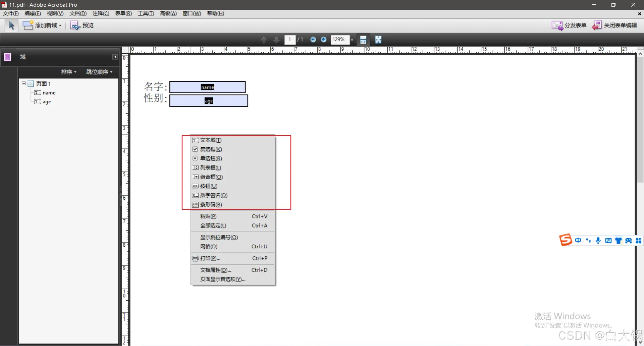Go to next page with down arrow
644x346 pixels.
pyautogui.click(x=276, y=40)
